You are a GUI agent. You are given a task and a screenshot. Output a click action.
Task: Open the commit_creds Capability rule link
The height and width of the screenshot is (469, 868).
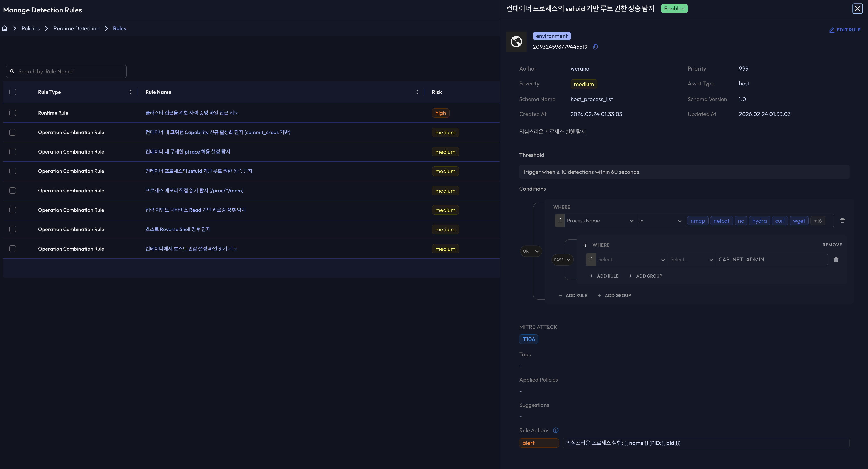(218, 133)
